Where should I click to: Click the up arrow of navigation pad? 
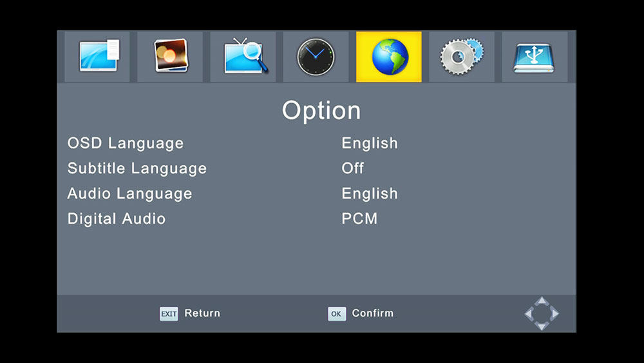542,301
